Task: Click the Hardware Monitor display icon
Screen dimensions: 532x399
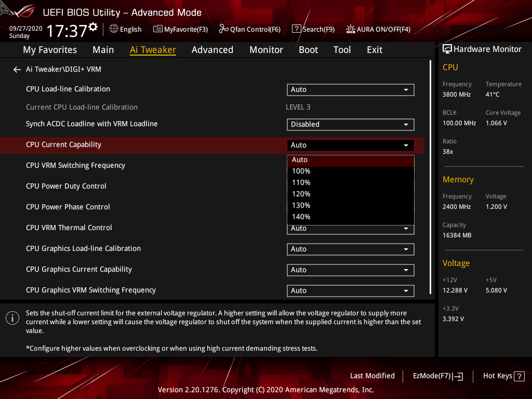Action: pos(447,49)
